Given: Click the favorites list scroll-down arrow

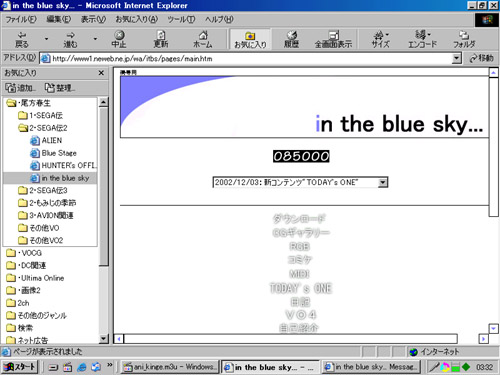Looking at the screenshot, I should coord(104,339).
